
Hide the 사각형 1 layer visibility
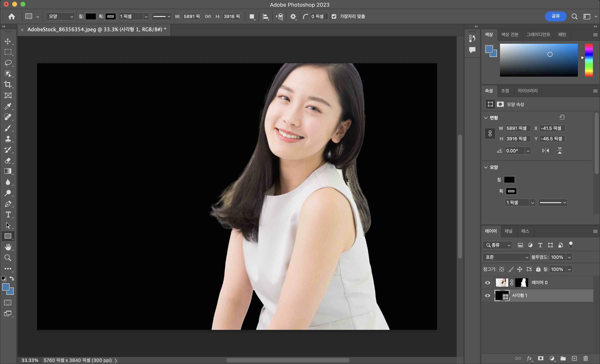point(487,295)
